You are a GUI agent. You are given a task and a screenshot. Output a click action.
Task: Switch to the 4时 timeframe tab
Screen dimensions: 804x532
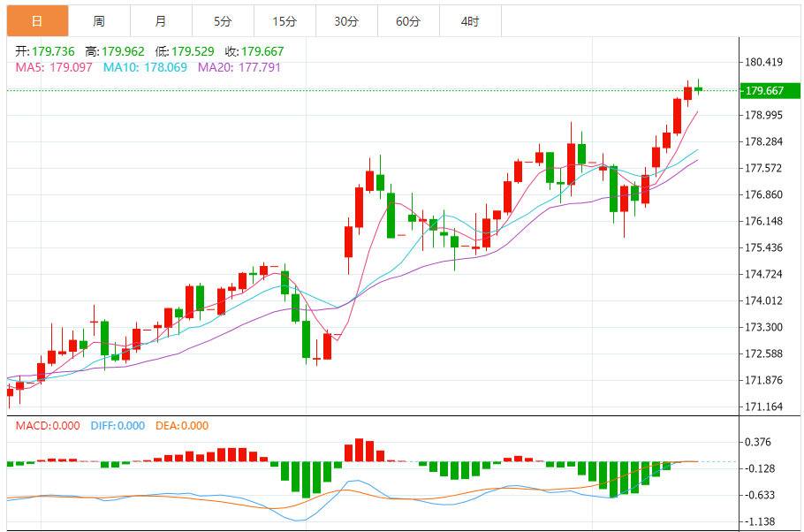[470, 21]
